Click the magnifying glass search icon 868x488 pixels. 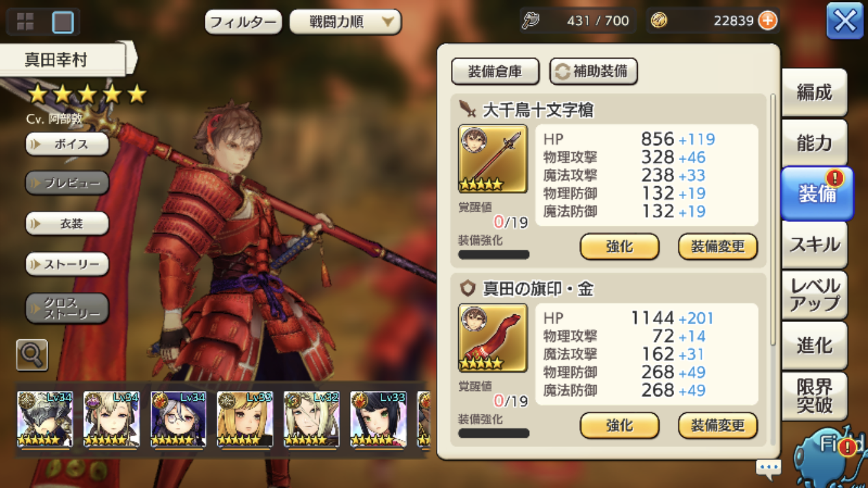point(32,355)
